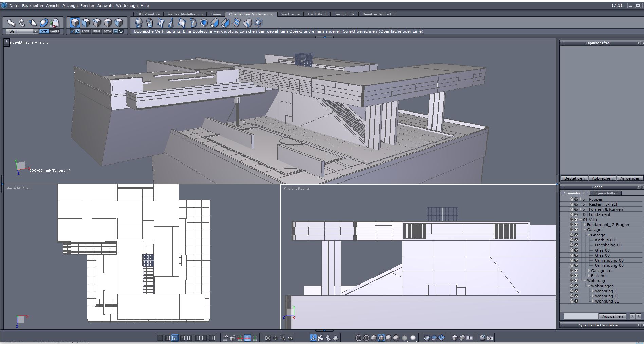This screenshot has height=344, width=644.
Task: Click the Auswählen button
Action: point(612,316)
